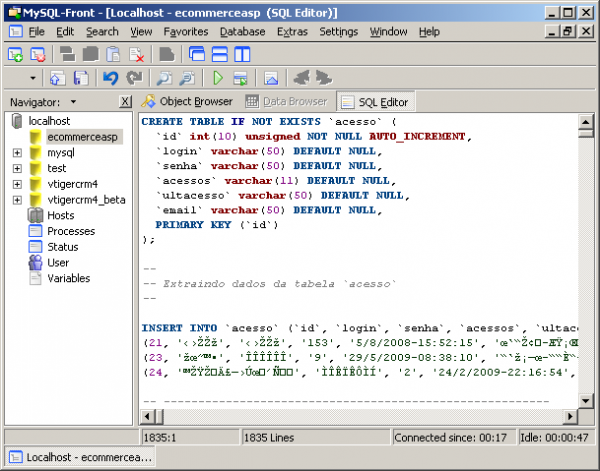
Task: Tile windows vertically via toolbar icon
Action: pos(242,54)
